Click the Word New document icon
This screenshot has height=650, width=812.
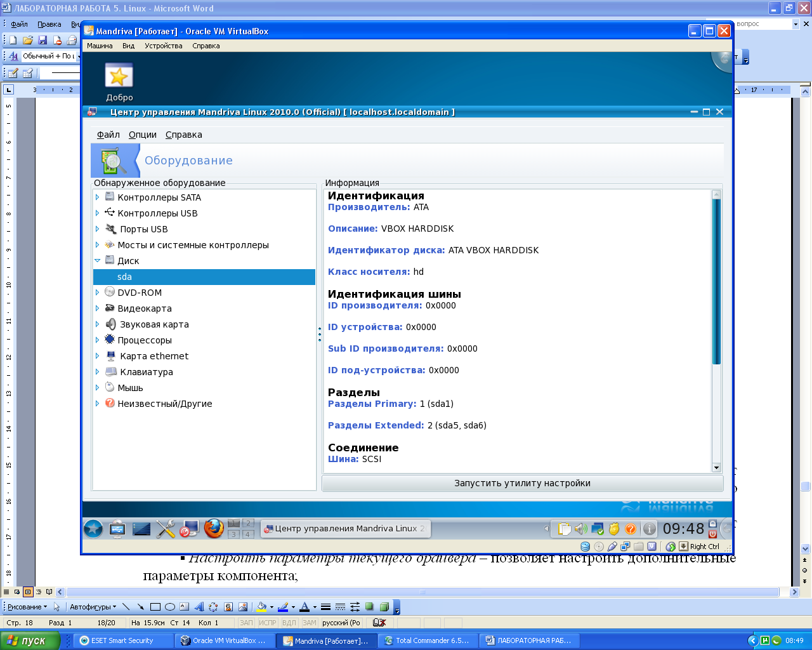(13, 40)
